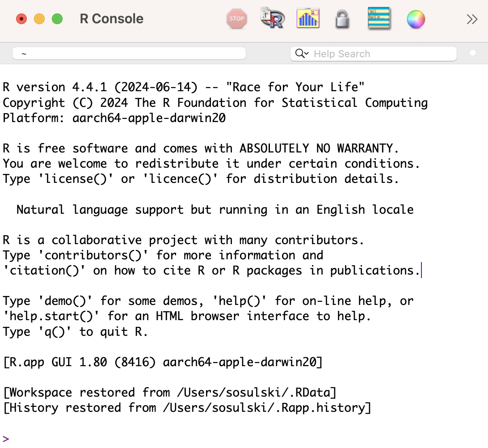Expand the toolbar overflow chevrons
The image size is (488, 448).
pos(472,19)
